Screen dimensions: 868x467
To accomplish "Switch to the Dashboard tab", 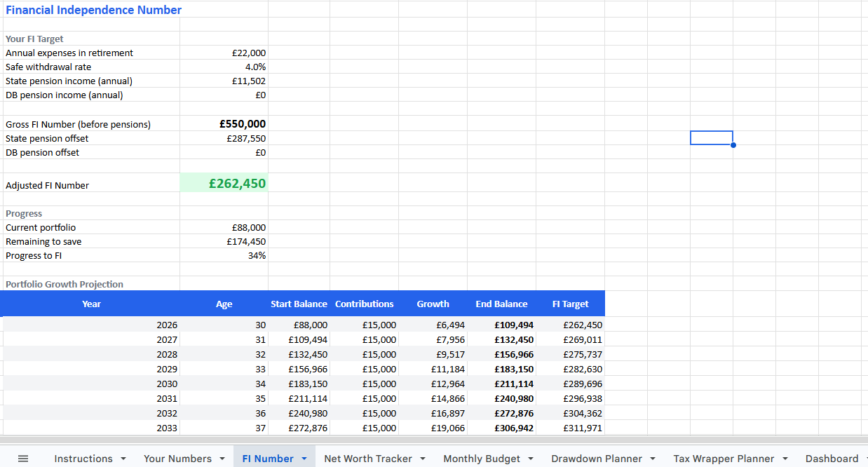I will tap(832, 458).
